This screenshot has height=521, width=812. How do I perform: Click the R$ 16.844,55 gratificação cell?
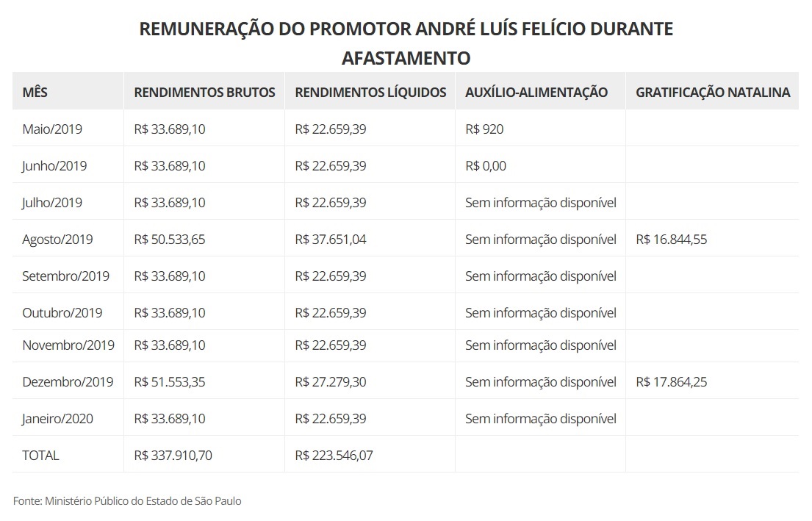coord(671,240)
